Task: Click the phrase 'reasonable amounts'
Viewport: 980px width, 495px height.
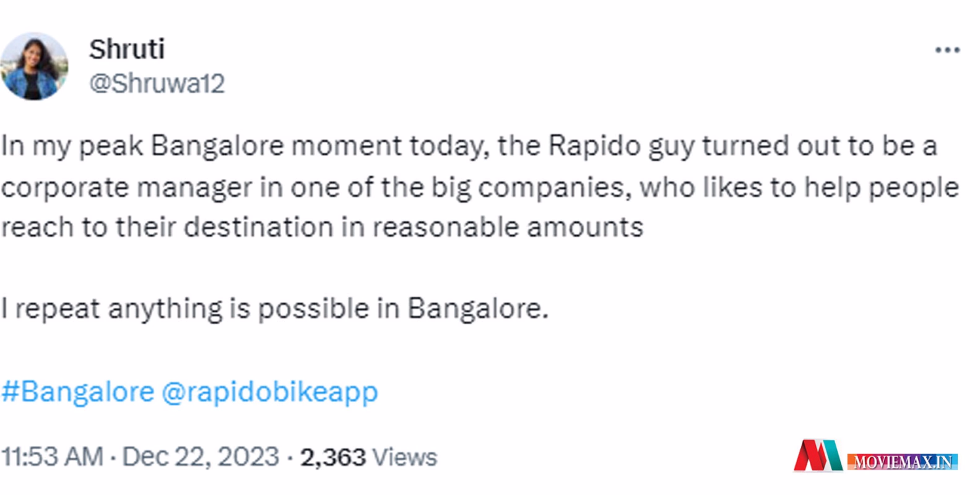Action: [508, 227]
